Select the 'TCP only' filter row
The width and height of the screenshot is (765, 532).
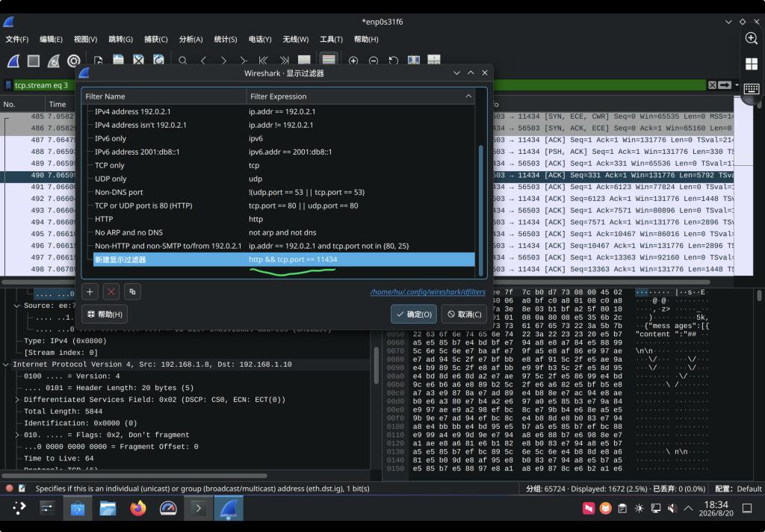coord(283,165)
